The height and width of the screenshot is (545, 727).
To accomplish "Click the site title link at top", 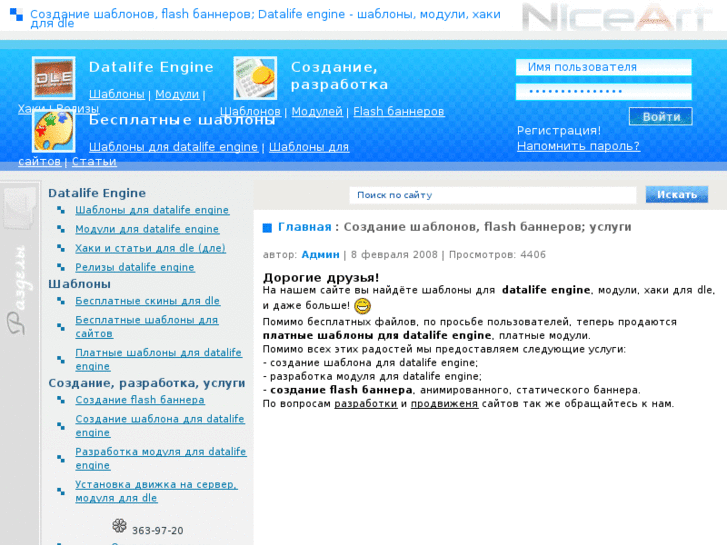I will 265,18.
